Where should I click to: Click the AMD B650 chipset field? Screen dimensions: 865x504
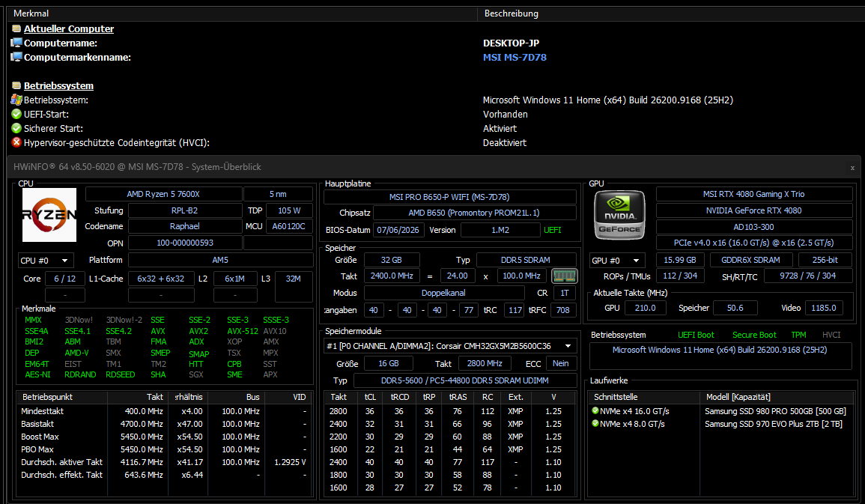coord(474,213)
